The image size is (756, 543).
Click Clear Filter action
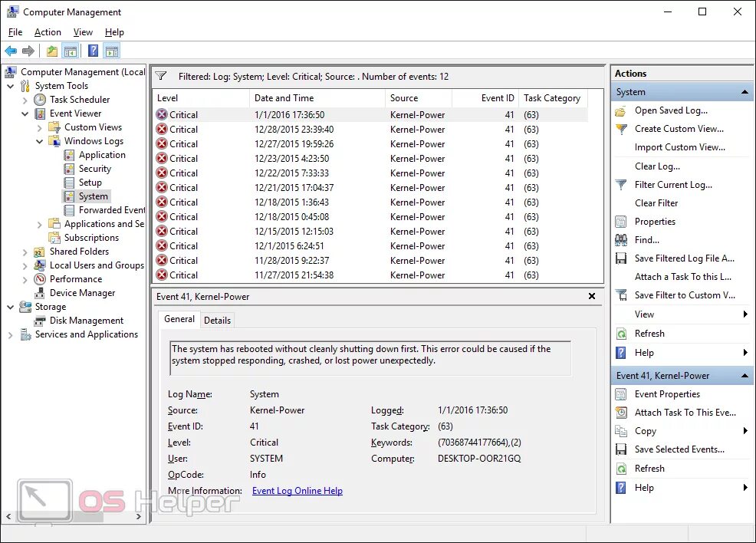pos(656,203)
